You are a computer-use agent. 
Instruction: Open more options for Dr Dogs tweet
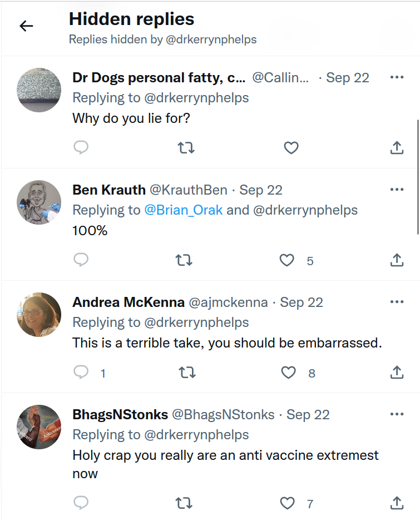point(397,77)
